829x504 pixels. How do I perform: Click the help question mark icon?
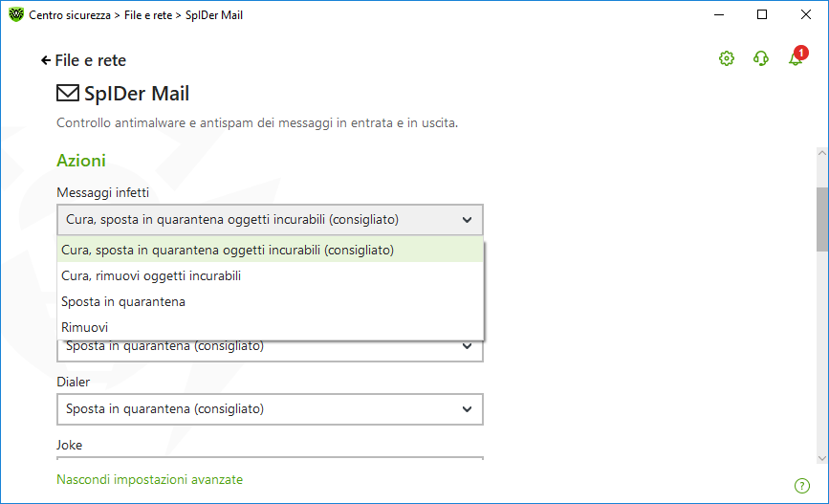tap(802, 485)
